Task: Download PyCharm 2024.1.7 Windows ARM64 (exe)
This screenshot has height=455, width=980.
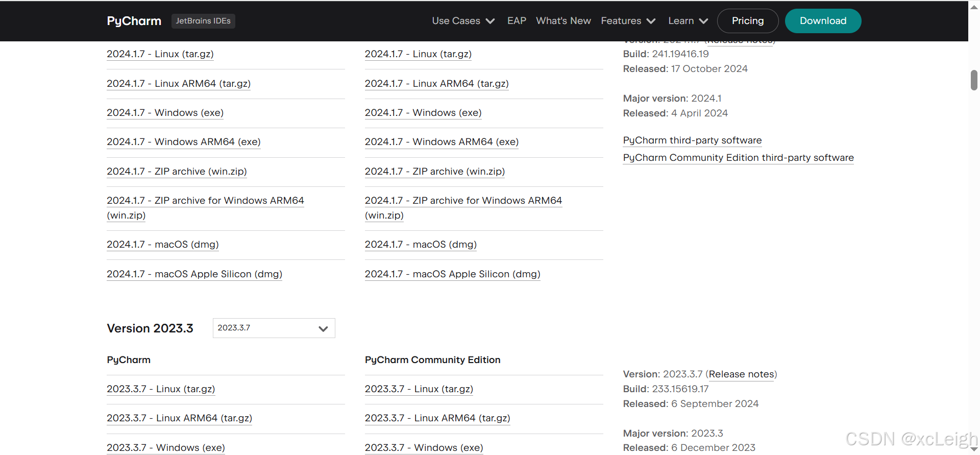Action: click(184, 142)
